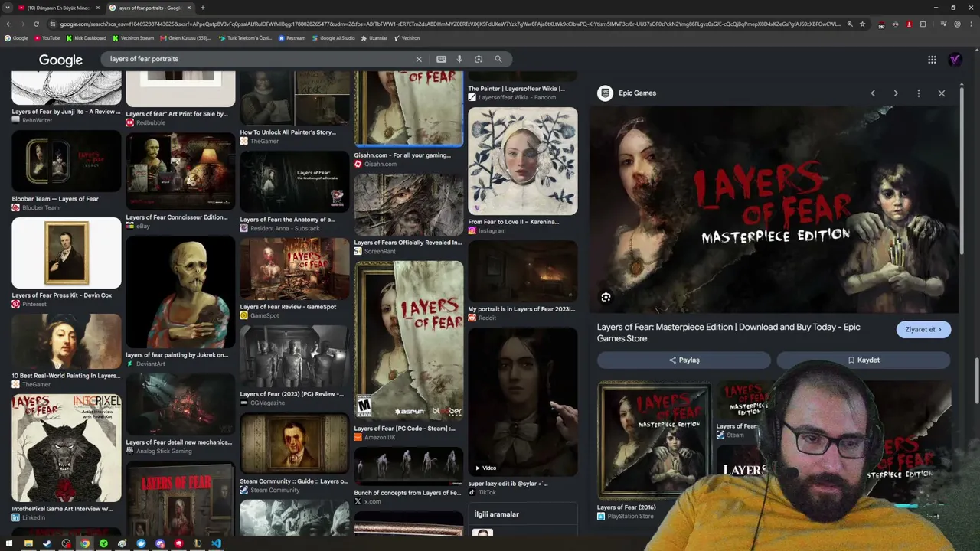Open the YouTube bookmark
Screen dimensions: 980x551
pyautogui.click(x=47, y=38)
